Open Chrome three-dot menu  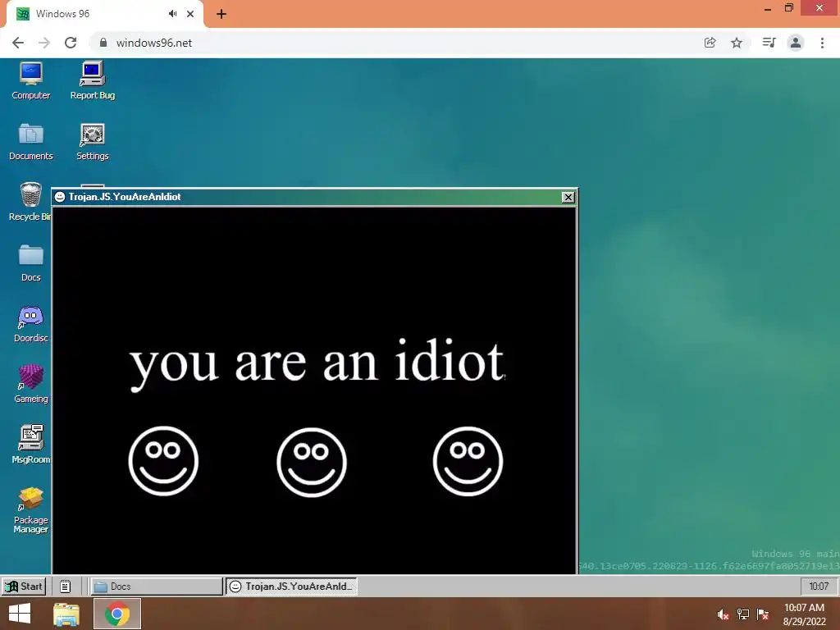(822, 43)
